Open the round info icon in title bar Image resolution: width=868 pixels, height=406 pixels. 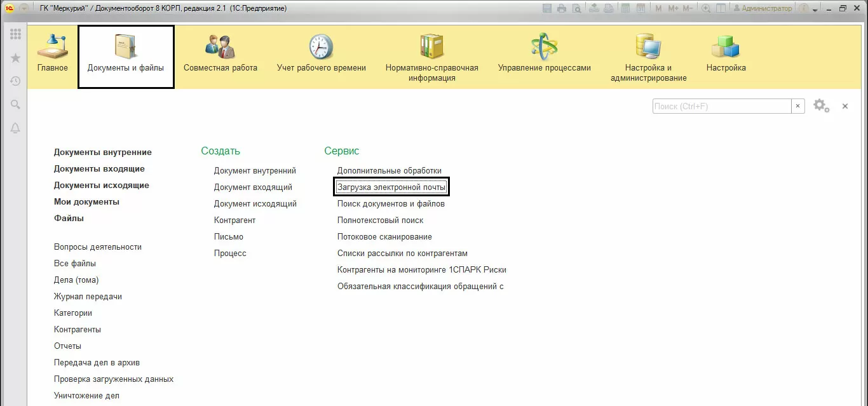click(x=803, y=8)
